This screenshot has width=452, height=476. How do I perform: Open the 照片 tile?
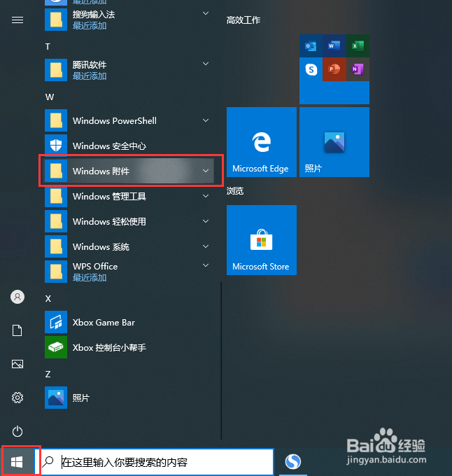pyautogui.click(x=334, y=142)
